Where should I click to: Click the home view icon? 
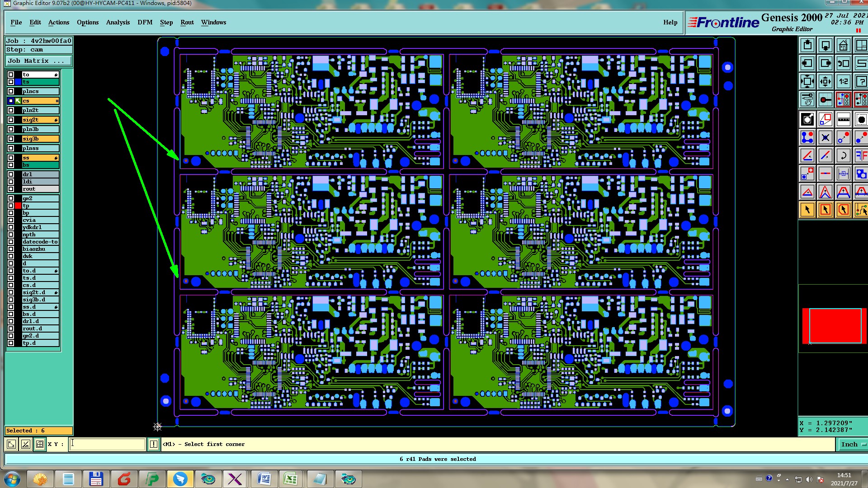[x=843, y=46]
